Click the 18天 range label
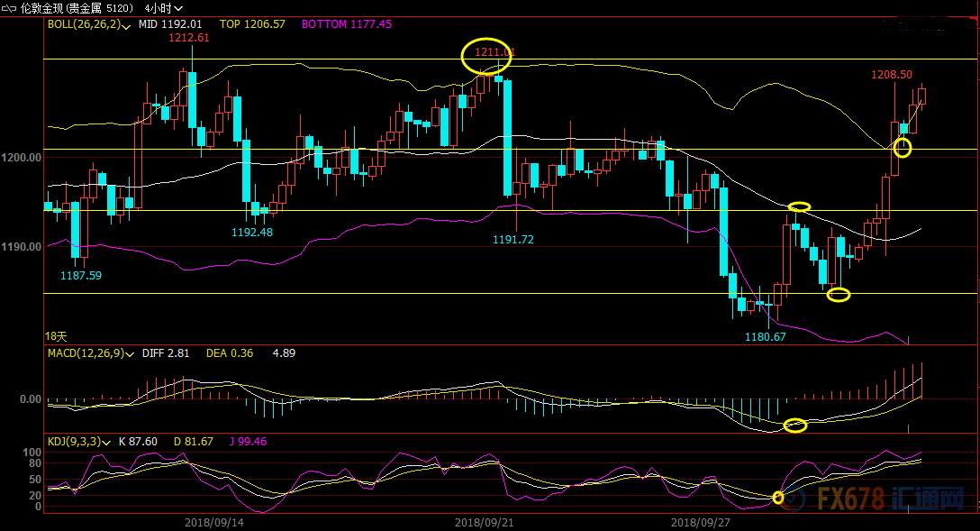 pos(56,335)
